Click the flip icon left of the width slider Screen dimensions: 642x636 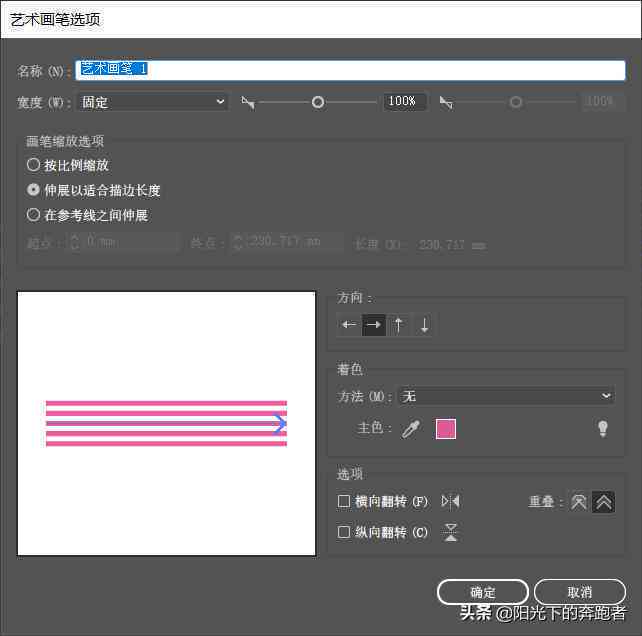pyautogui.click(x=248, y=102)
